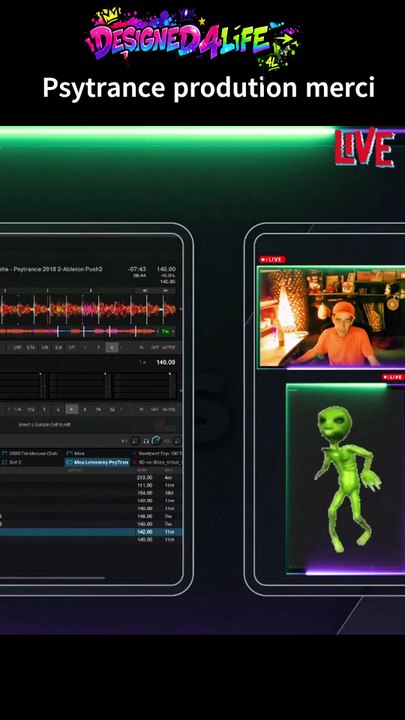Select the track row with 154.00 BPM
Screen dimensions: 405x720
91,493
